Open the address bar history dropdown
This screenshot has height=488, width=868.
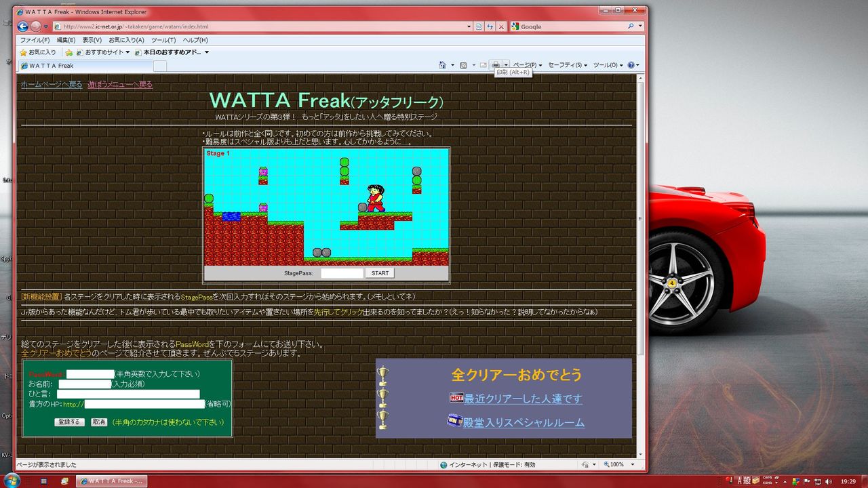tap(469, 26)
